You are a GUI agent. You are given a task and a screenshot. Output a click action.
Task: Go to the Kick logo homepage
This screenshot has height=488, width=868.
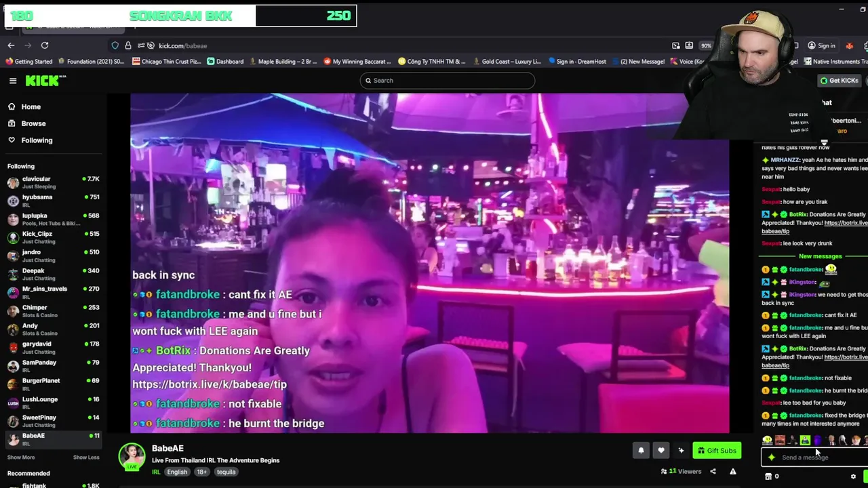pyautogui.click(x=45, y=81)
